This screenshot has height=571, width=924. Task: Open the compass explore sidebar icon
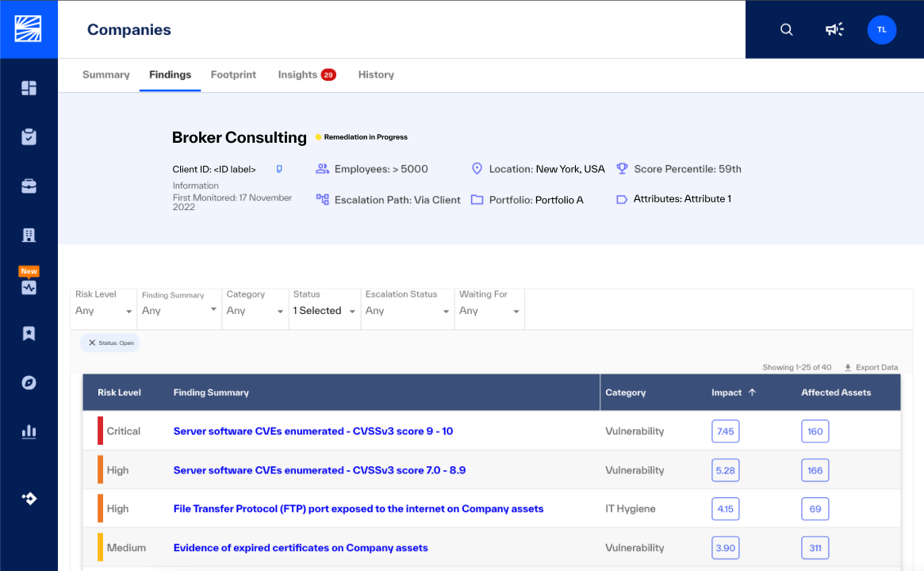[x=29, y=382]
